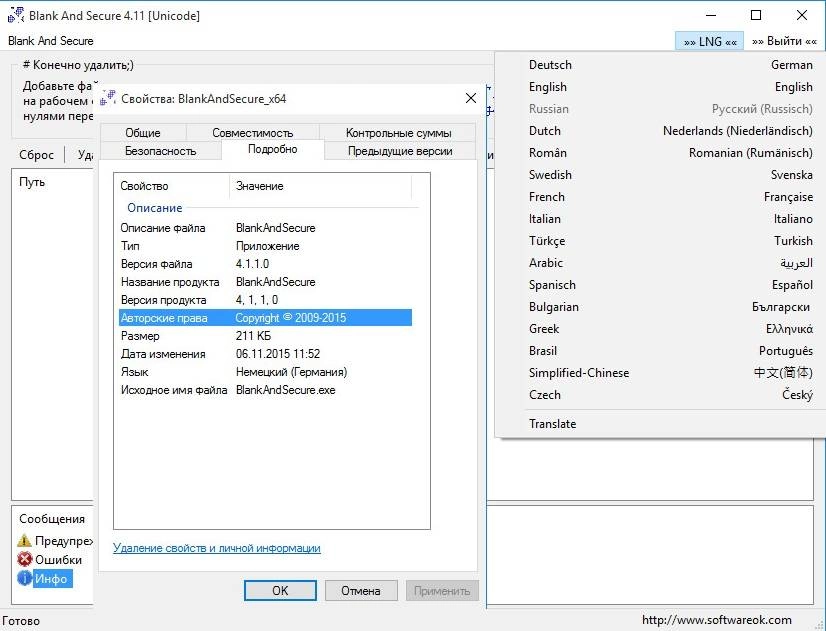Open Удаление свойств и личной информации link
This screenshot has width=826, height=631.
point(217,548)
